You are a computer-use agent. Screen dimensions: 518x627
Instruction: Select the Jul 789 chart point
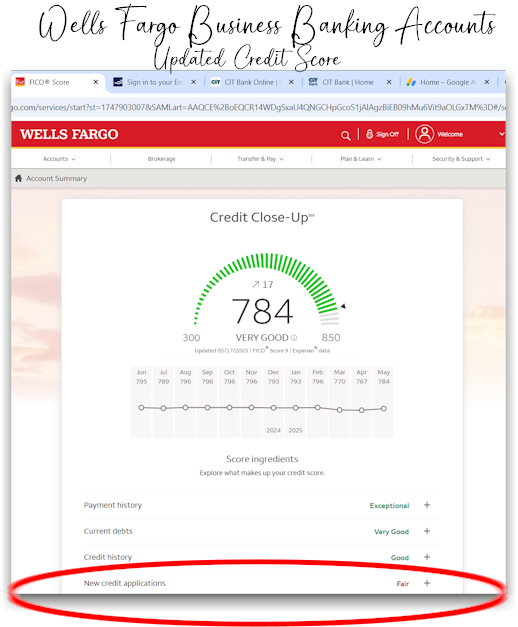(x=163, y=408)
